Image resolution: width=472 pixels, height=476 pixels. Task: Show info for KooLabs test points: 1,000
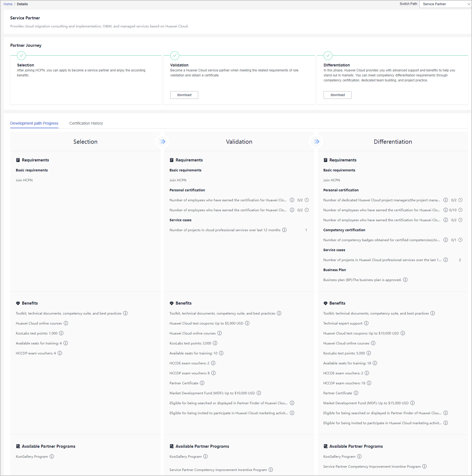61,333
